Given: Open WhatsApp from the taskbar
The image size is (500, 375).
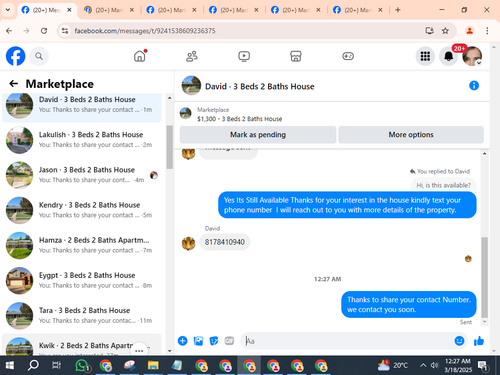Looking at the screenshot, I should click(x=82, y=365).
